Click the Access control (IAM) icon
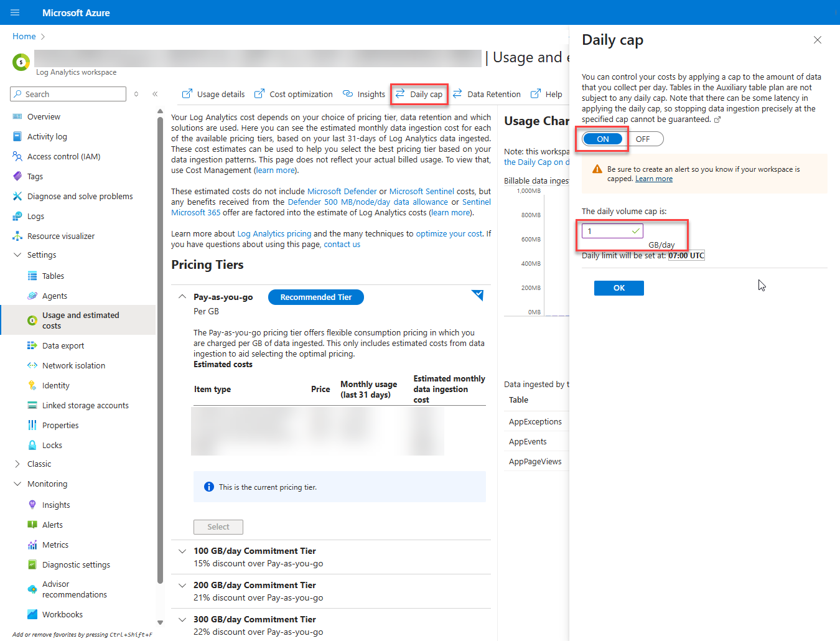 [x=17, y=156]
